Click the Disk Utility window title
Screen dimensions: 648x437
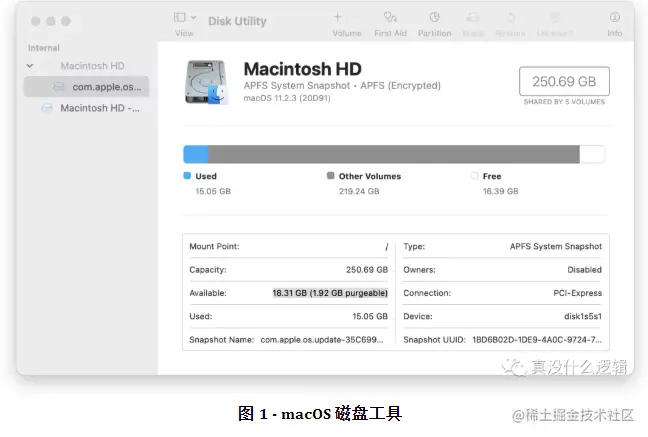pos(237,21)
